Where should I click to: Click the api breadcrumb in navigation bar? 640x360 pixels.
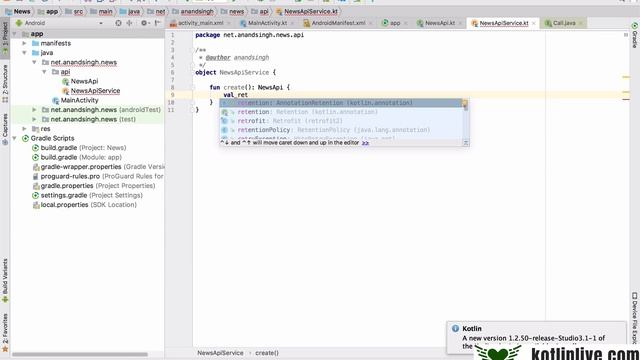260,11
